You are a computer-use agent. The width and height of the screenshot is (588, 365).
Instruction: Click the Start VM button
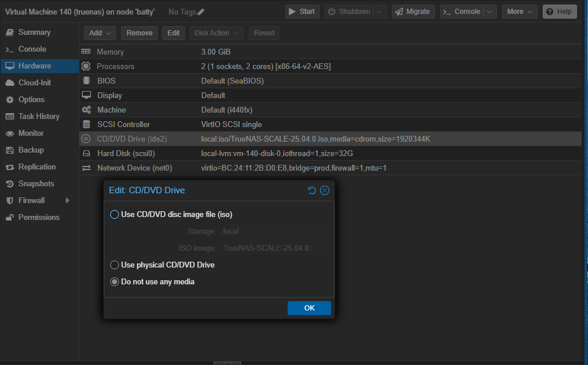302,12
